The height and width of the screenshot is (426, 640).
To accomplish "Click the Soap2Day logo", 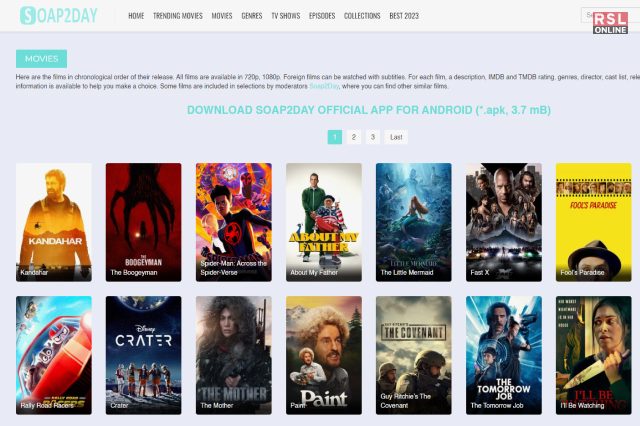I will [x=58, y=16].
